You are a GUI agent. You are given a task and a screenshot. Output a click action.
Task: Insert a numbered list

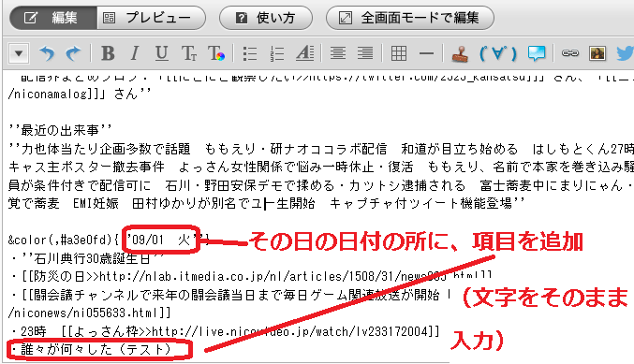point(277,53)
